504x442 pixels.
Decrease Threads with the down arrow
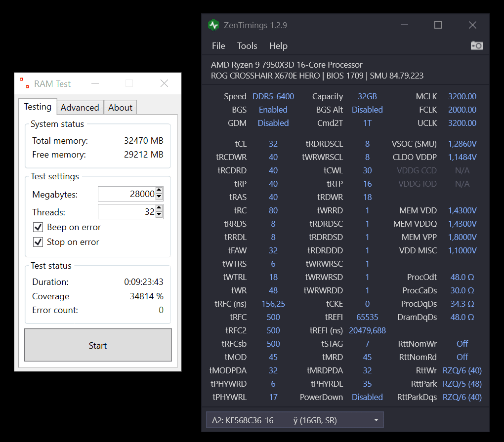pyautogui.click(x=159, y=215)
